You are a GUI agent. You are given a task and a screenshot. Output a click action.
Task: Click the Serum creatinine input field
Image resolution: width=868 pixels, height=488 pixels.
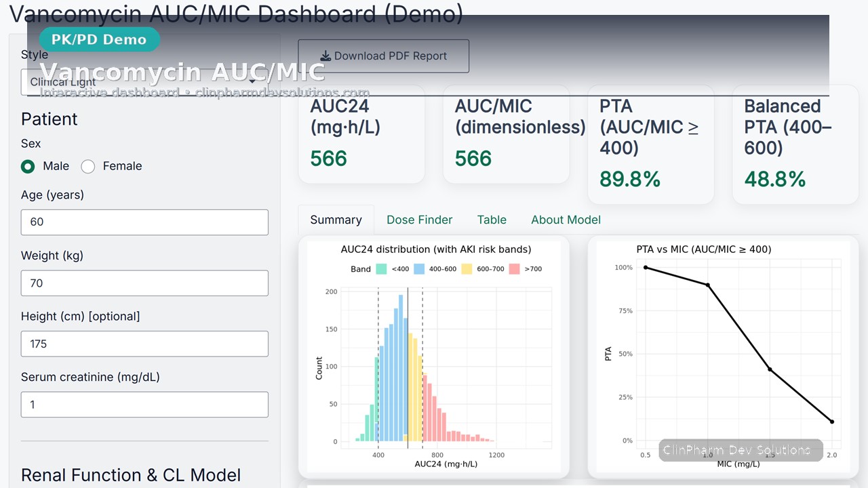tap(144, 405)
